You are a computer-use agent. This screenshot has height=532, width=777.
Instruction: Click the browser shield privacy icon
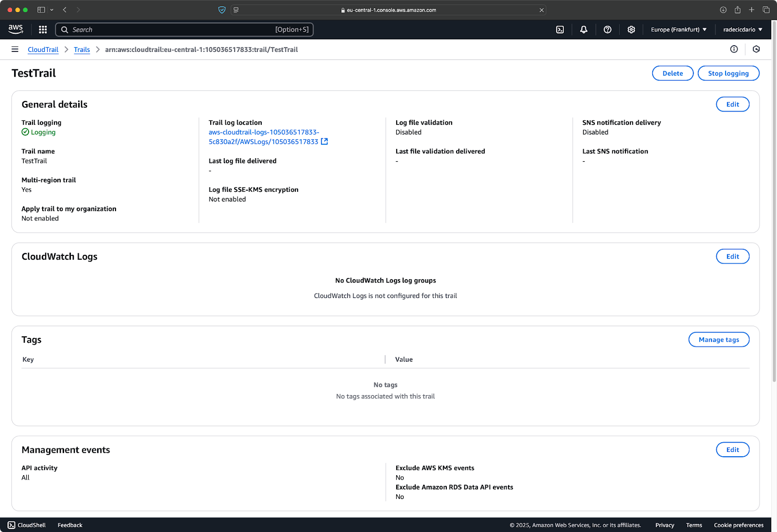point(222,10)
